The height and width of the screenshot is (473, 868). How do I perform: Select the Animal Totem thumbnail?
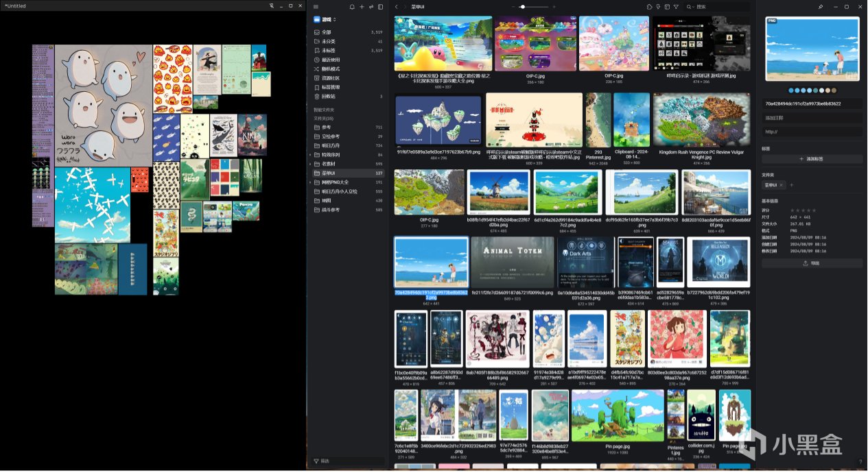pos(513,263)
